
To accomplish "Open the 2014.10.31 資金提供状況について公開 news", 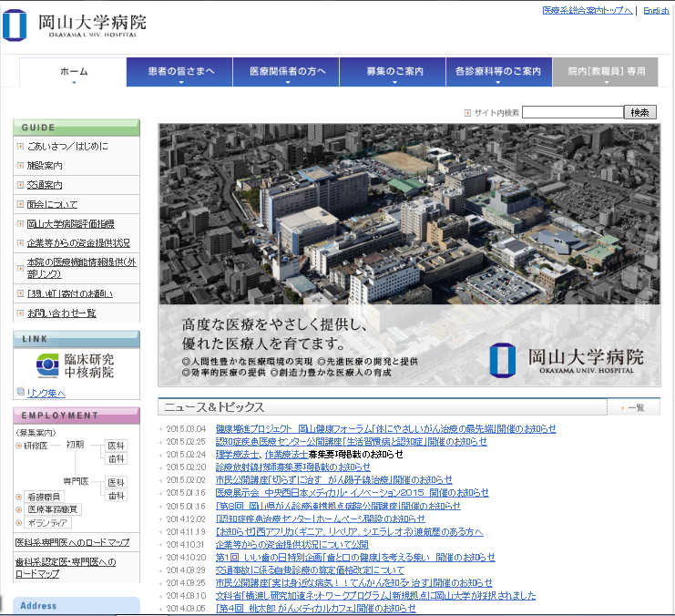I will [x=291, y=545].
